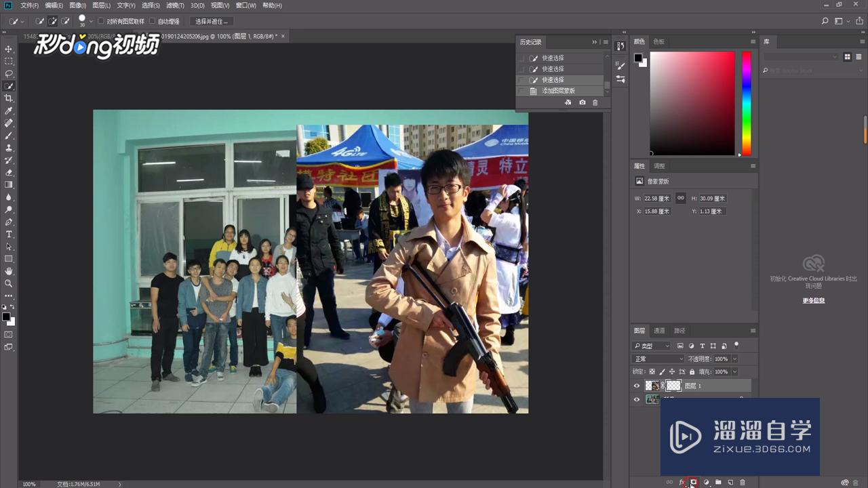868x488 pixels.
Task: Click the foreground color swatch in toolbox
Action: click(x=6, y=317)
